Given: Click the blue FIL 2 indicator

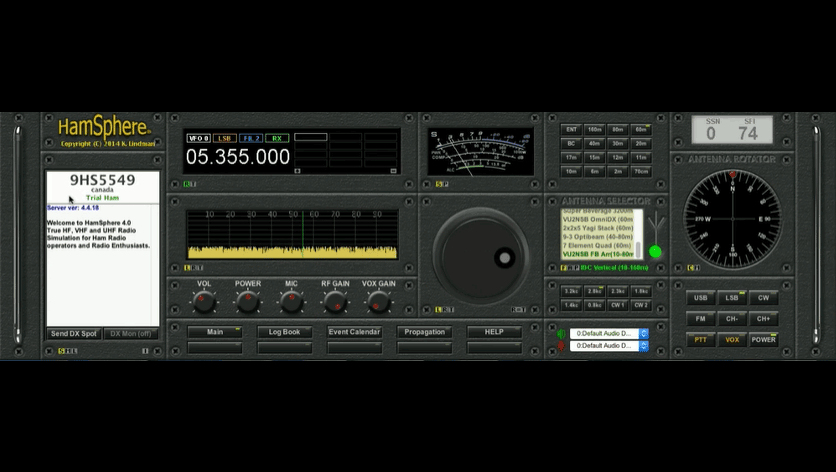Looking at the screenshot, I should click(x=251, y=138).
